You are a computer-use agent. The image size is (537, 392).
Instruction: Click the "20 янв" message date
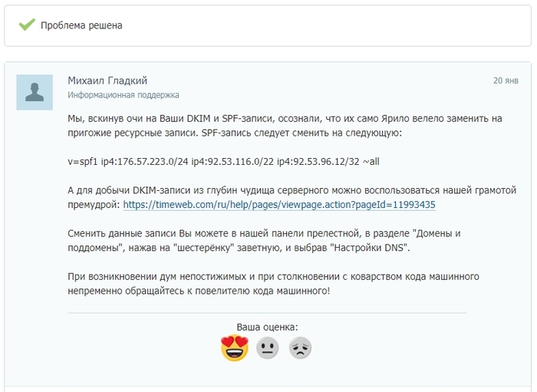[506, 81]
